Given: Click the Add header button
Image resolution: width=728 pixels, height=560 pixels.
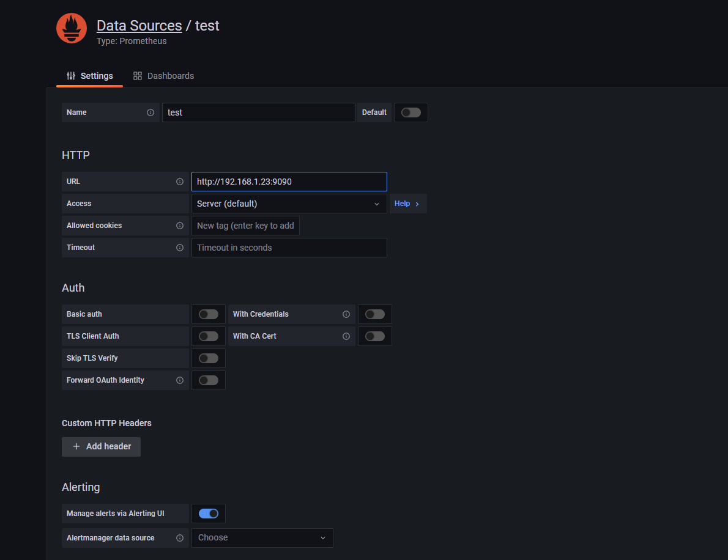Looking at the screenshot, I should click(101, 446).
